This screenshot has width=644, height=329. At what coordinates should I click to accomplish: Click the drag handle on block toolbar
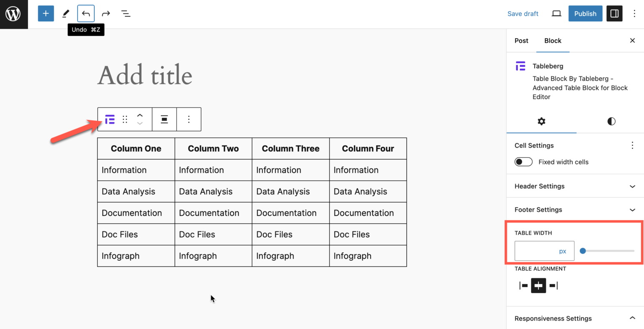pyautogui.click(x=125, y=119)
